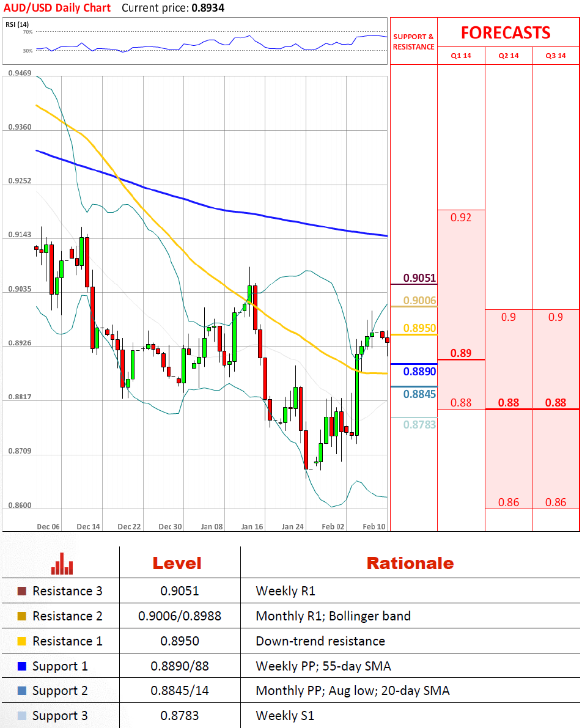
Task: Click the Support & Resistance column header
Action: 413,42
